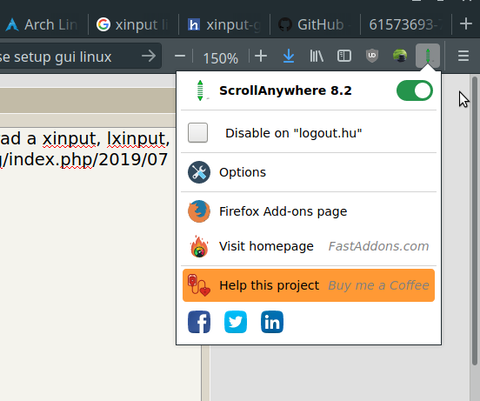Share via the LinkedIn icon

point(272,322)
